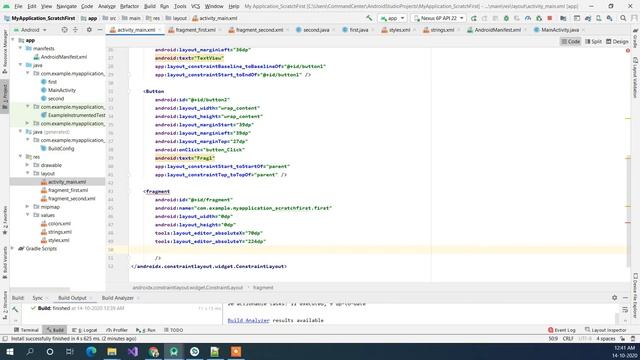640x360 pixels.
Task: Toggle the Build Variants side tab
Action: click(x=5, y=262)
